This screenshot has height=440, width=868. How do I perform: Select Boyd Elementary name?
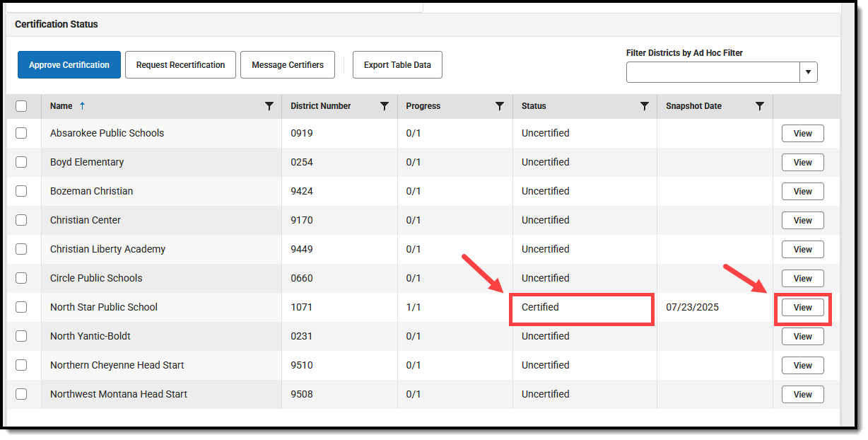click(x=87, y=162)
